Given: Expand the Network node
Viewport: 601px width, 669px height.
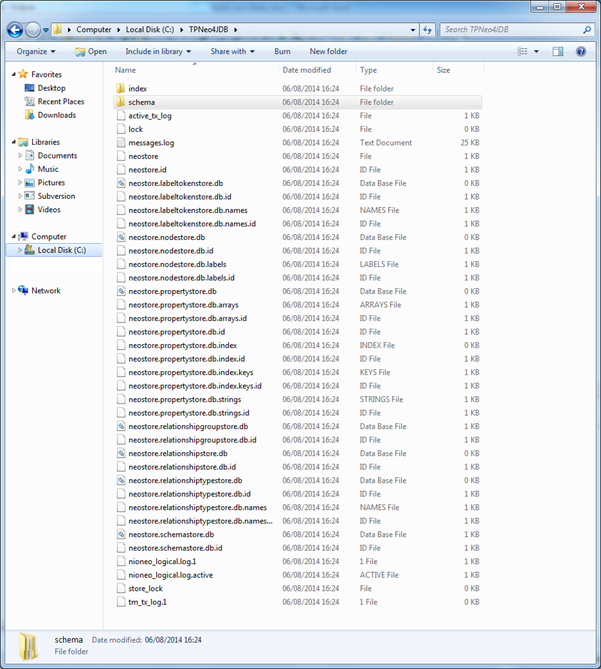Looking at the screenshot, I should [x=14, y=291].
